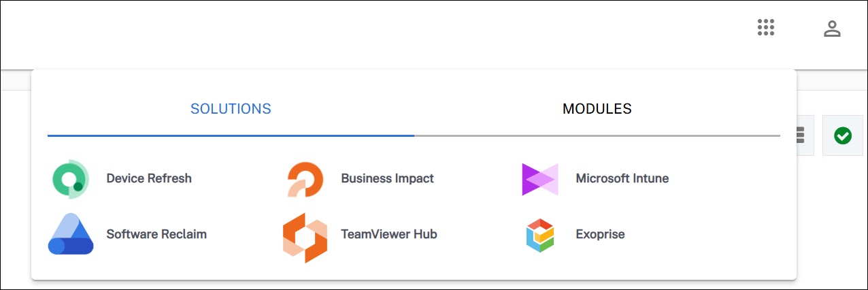The image size is (868, 290).
Task: Click the gray underline beneath MODULES tab
Action: coord(597,135)
